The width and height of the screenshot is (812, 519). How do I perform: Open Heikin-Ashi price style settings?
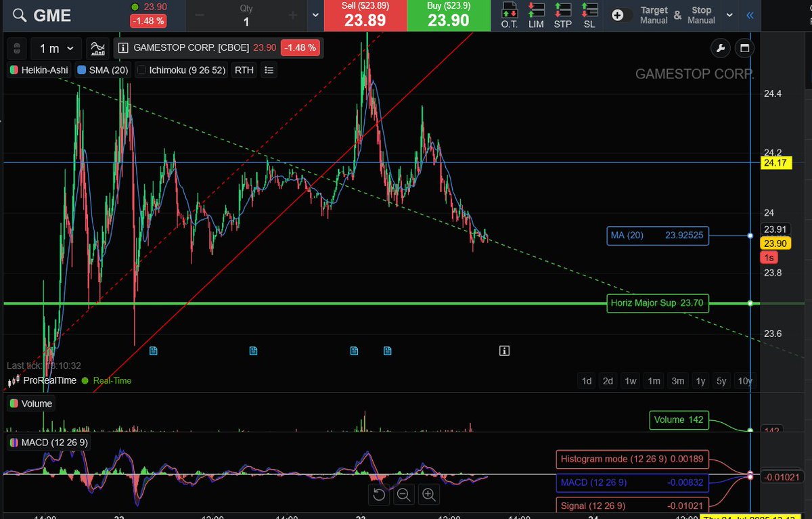point(38,70)
